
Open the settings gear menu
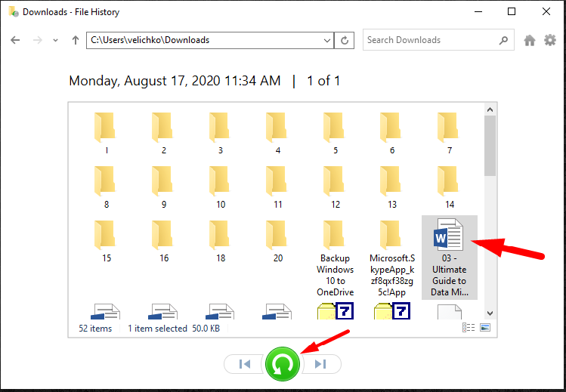point(550,40)
